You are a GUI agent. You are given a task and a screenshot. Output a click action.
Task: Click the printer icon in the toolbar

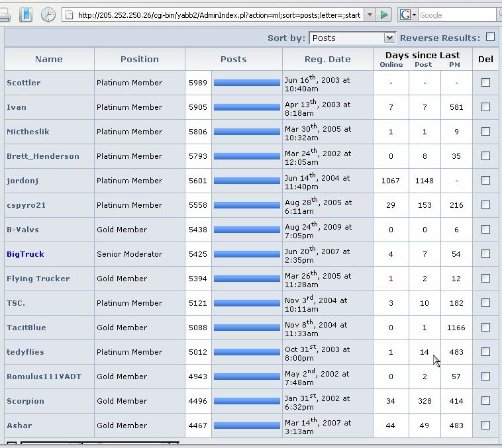point(5,15)
